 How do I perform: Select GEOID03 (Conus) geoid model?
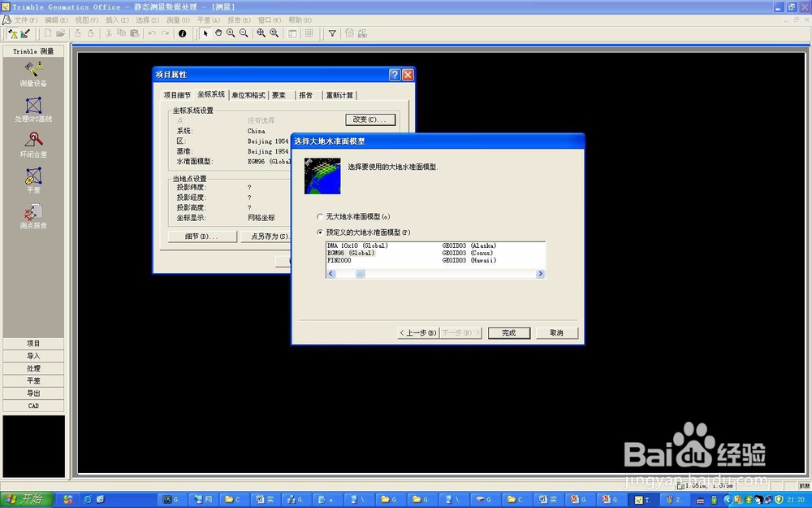click(468, 253)
